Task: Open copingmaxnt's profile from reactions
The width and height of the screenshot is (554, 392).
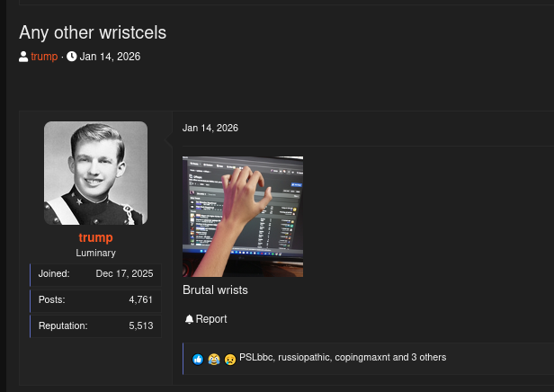Action: pos(362,357)
